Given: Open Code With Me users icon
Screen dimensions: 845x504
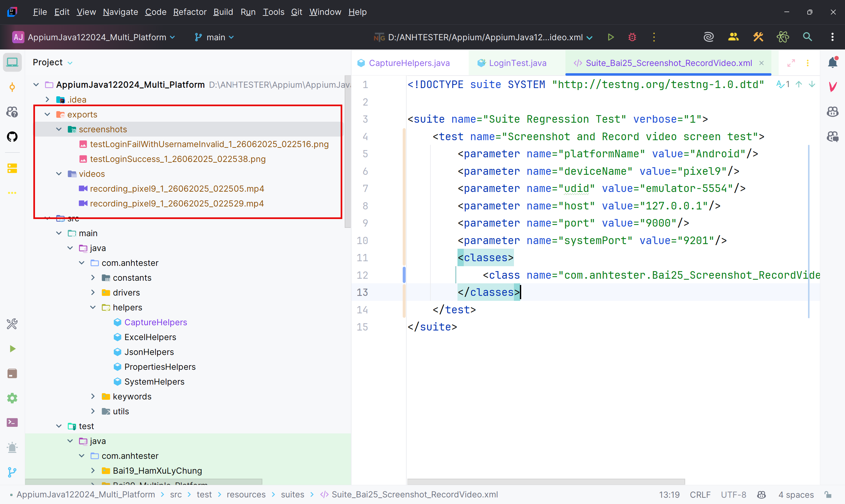Looking at the screenshot, I should pos(733,37).
